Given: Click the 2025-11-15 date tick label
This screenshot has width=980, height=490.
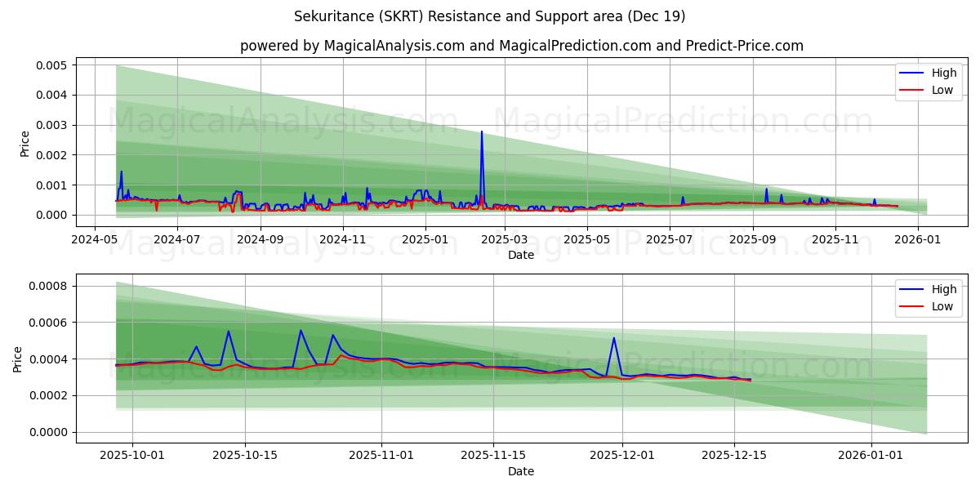Looking at the screenshot, I should 493,456.
